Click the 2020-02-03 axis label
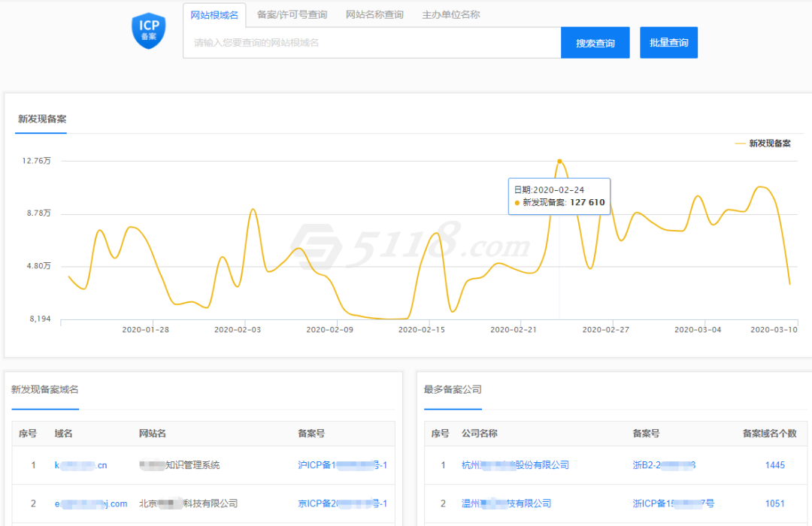Viewport: 812px width, 526px height. coord(238,329)
